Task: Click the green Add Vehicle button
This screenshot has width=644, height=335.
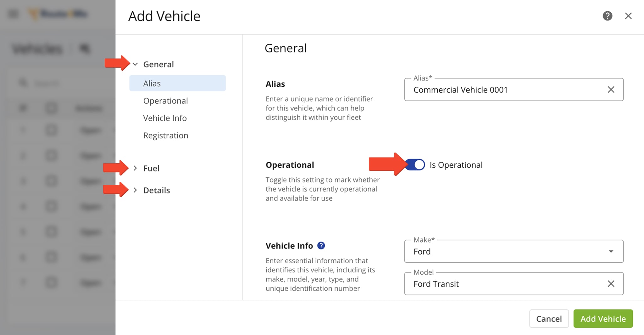Action: 603,319
